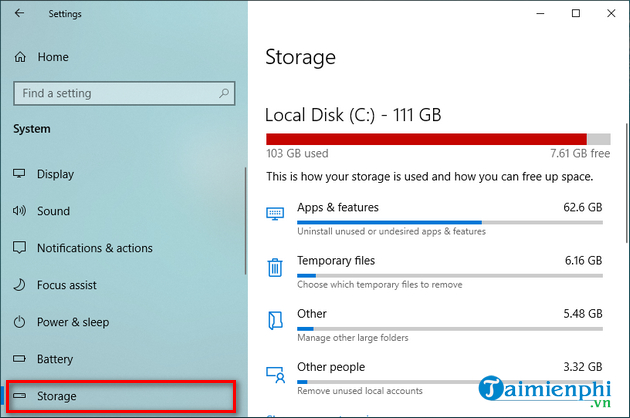Open Other people storage category

tap(331, 367)
